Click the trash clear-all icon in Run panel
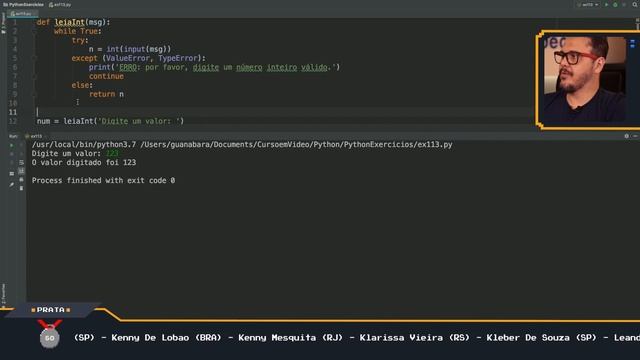The width and height of the screenshot is (640, 360). coord(21,188)
